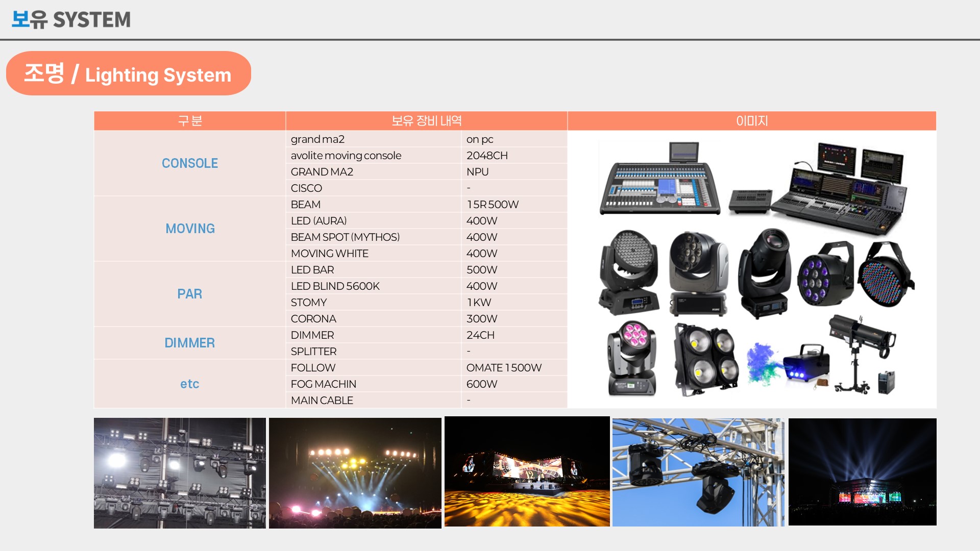Select the CONSOLE category cell
The height and width of the screenshot is (551, 980).
(189, 163)
